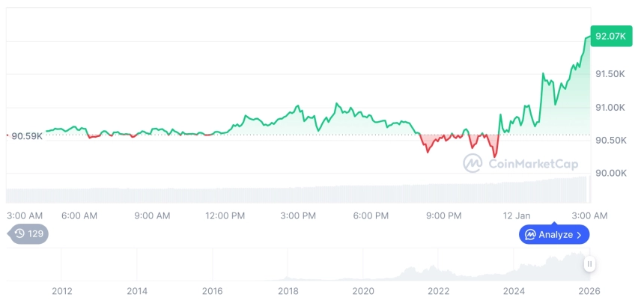644x300 pixels.
Task: Click the 12:00 PM time axis label
Action: (225, 215)
